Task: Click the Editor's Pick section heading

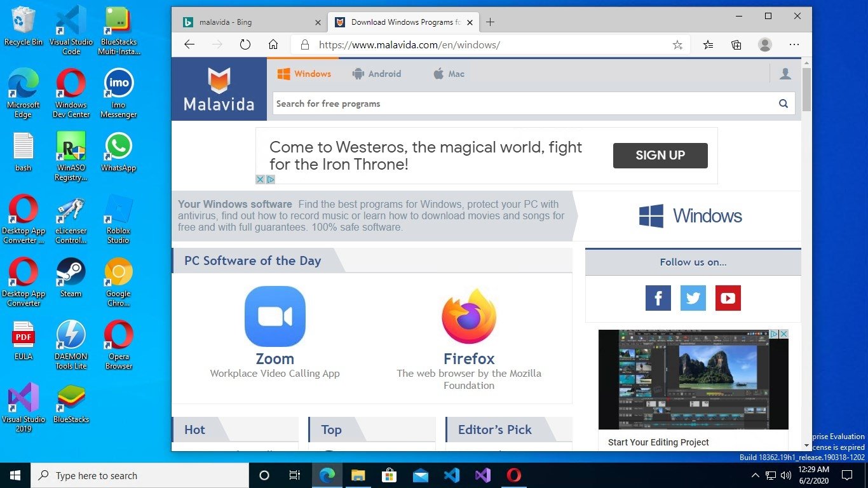Action: coord(494,430)
